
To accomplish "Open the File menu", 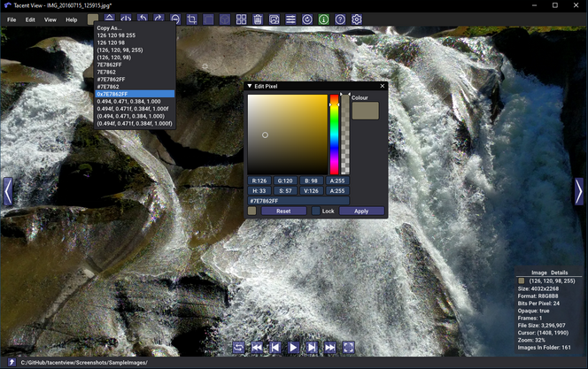I will pyautogui.click(x=12, y=19).
